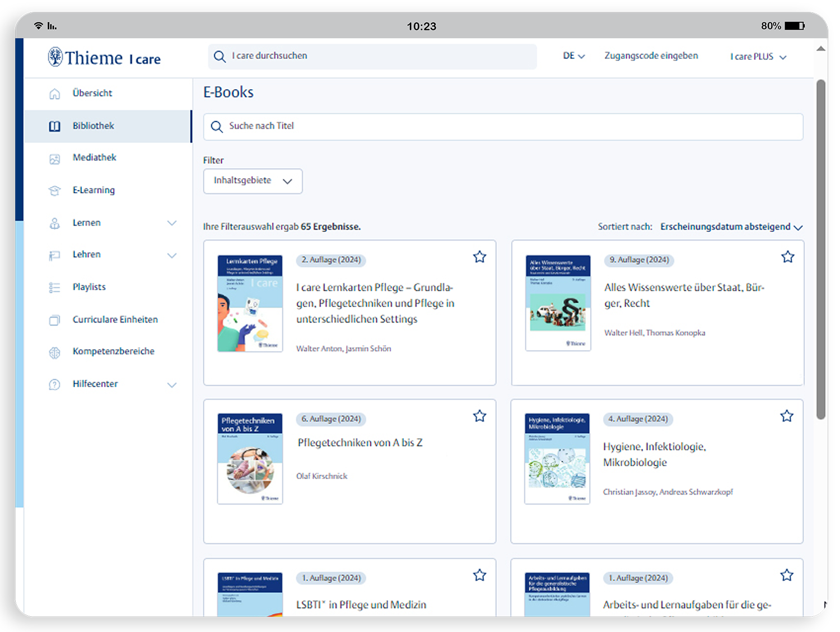Viewport: 840px width, 632px height.
Task: Click the Mediathek image icon
Action: (54, 159)
